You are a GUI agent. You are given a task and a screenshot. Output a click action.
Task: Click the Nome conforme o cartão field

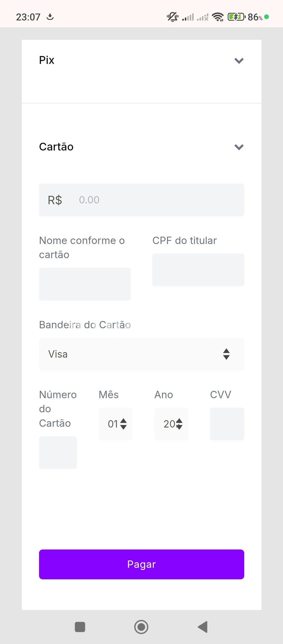(x=85, y=284)
